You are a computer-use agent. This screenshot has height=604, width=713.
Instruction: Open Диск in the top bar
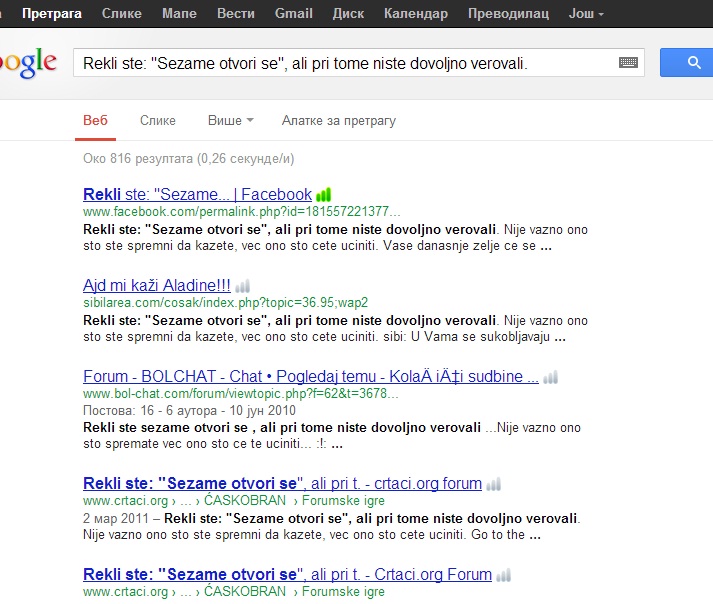(348, 14)
